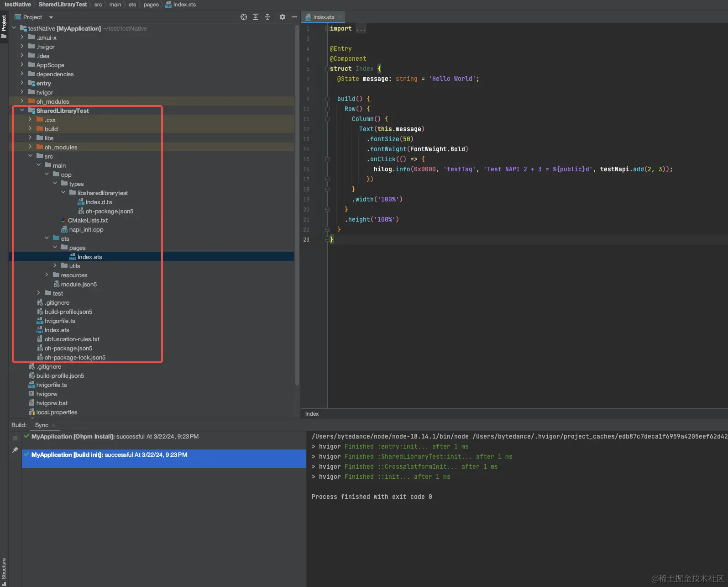Switch to the Index.ets editor tab

click(323, 17)
